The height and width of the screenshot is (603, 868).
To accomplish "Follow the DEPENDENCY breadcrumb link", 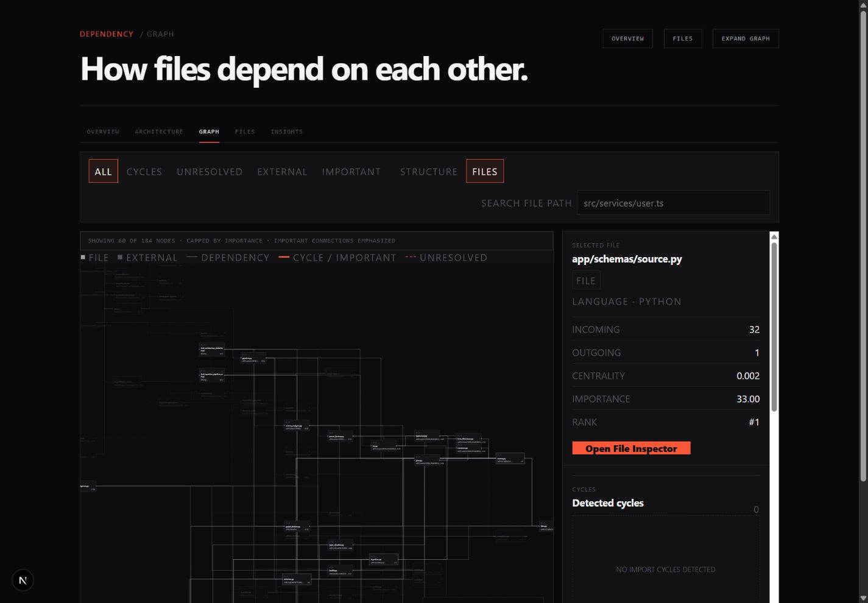I will coord(107,34).
